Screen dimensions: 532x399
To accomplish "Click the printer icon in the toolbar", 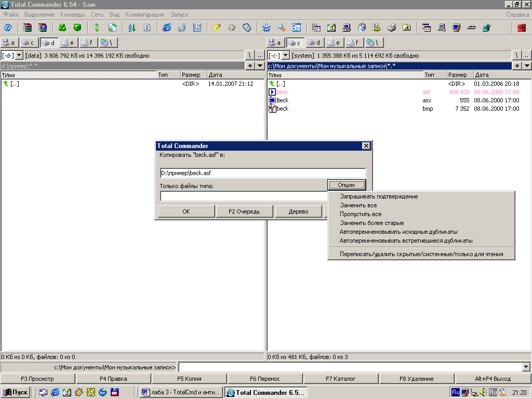I will (392, 28).
